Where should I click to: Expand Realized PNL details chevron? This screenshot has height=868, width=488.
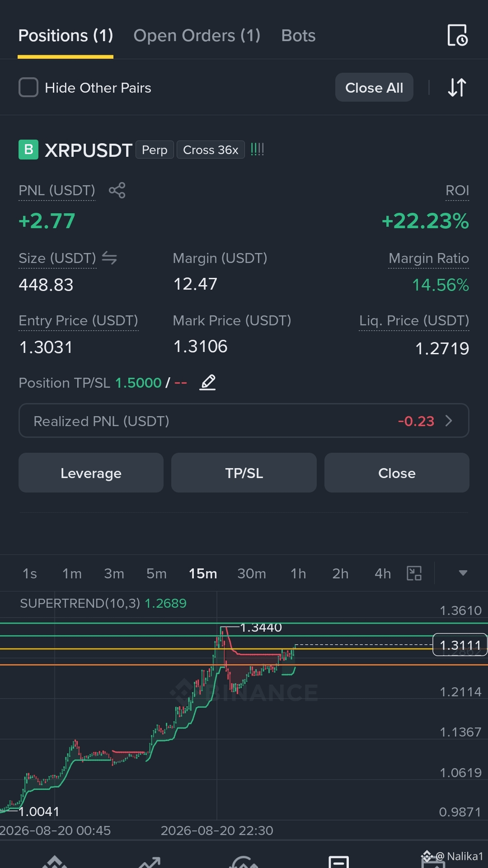449,421
